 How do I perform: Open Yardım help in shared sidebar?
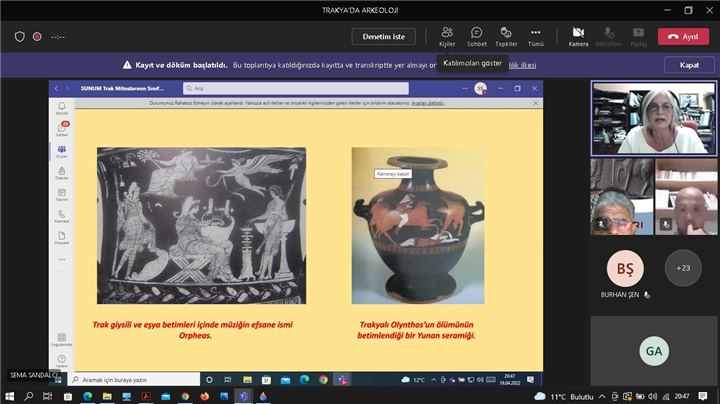click(x=62, y=361)
